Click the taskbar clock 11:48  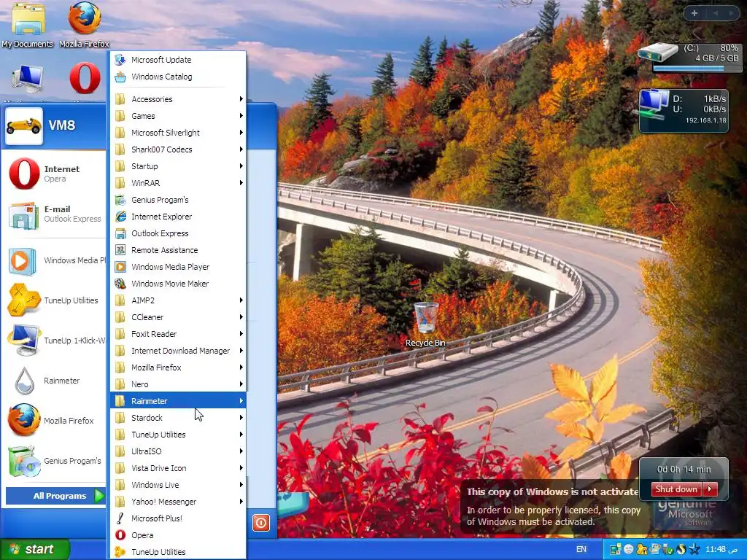pyautogui.click(x=722, y=550)
